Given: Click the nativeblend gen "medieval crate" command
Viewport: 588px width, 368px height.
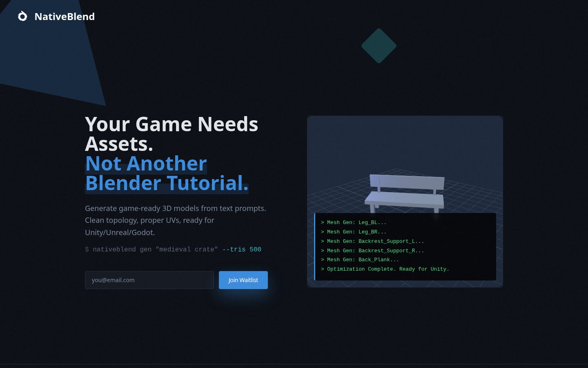Looking at the screenshot, I should tap(173, 249).
